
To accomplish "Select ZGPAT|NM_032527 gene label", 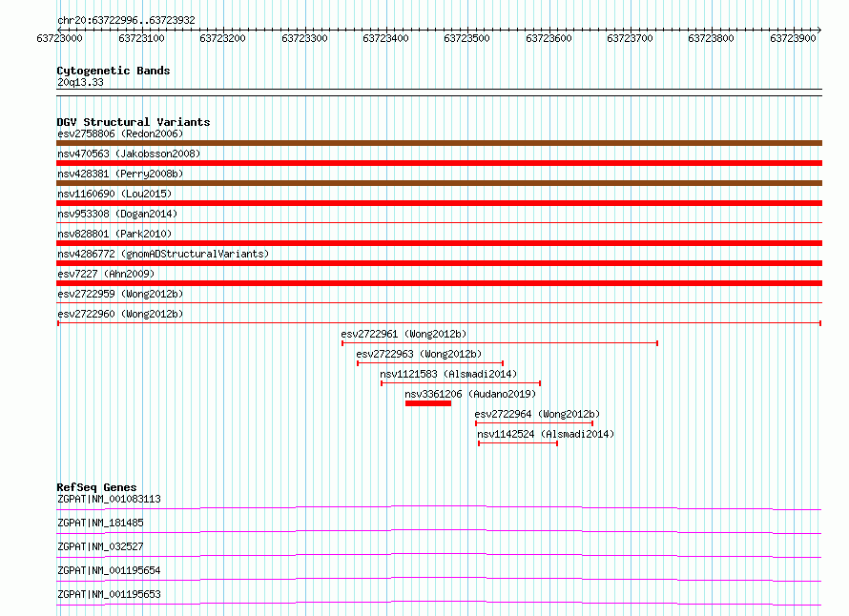I will click(x=100, y=546).
